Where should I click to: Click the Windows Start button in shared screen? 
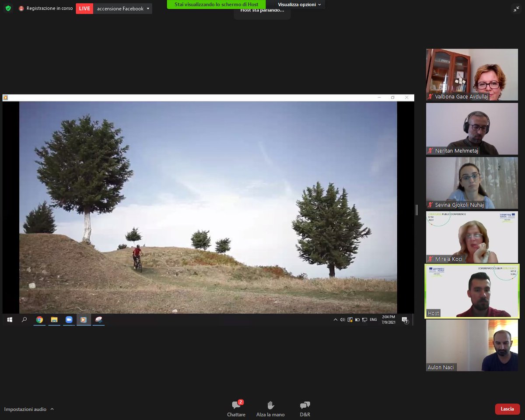click(x=10, y=320)
